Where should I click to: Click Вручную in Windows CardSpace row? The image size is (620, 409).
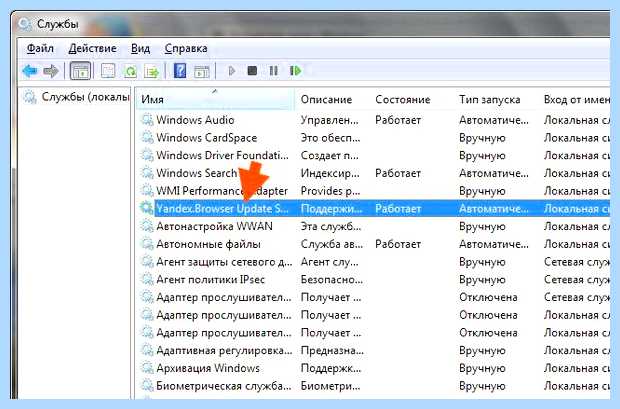pos(482,138)
